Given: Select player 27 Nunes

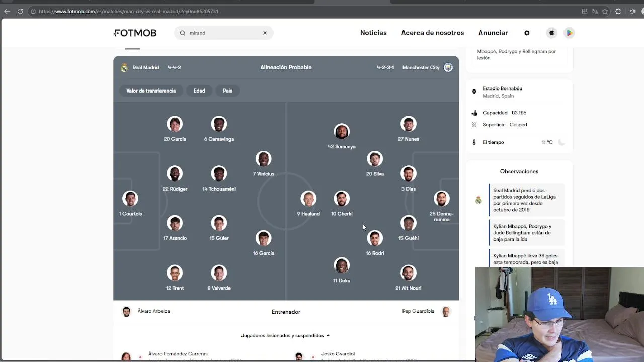Looking at the screenshot, I should [408, 129].
